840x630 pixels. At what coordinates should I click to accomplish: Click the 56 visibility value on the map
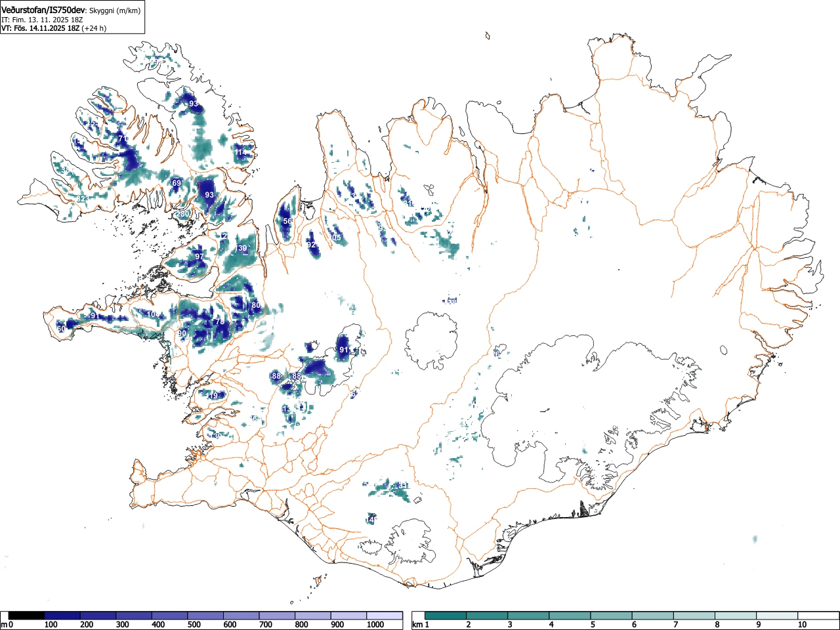pos(287,221)
